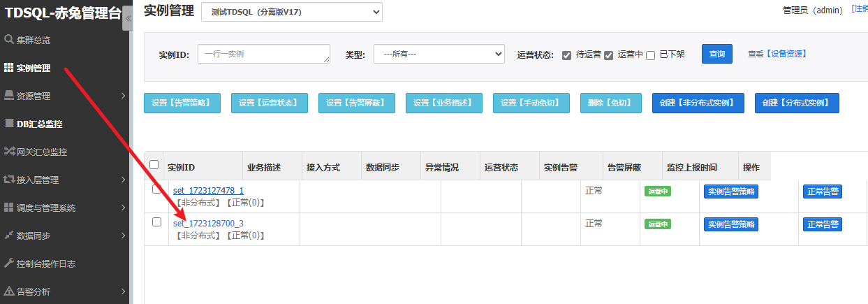Tick the select-all checkbox in table header
Viewport: 868px width, 304px height.
pyautogui.click(x=154, y=164)
